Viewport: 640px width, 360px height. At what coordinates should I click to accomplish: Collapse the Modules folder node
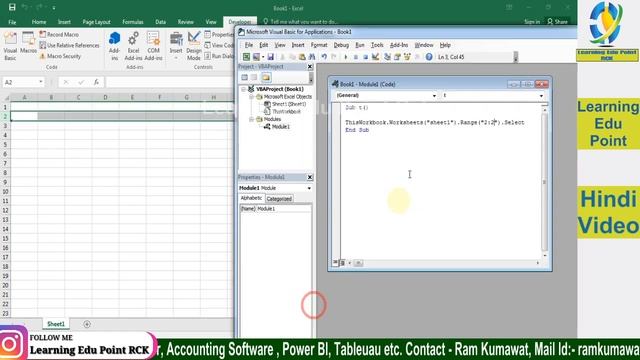click(251, 119)
